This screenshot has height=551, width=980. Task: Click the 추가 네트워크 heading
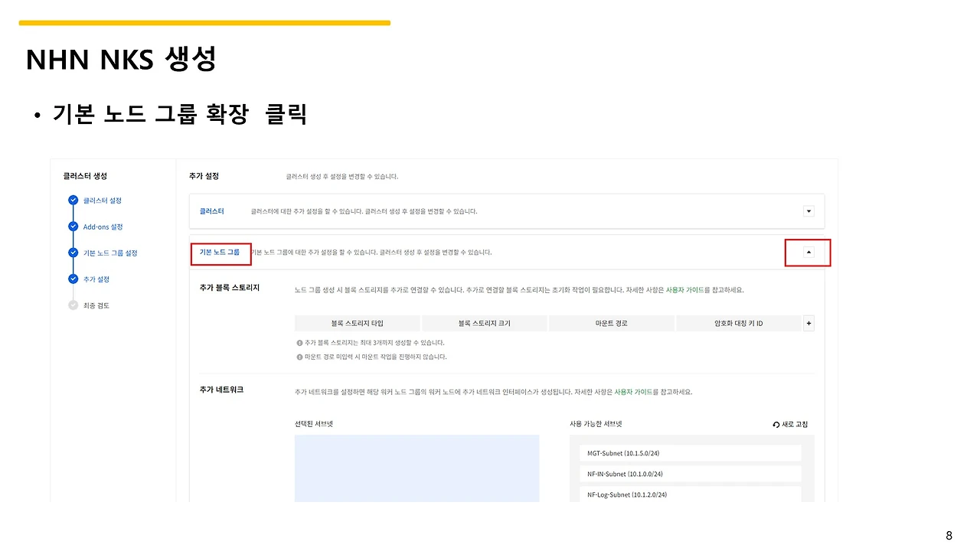pyautogui.click(x=222, y=390)
